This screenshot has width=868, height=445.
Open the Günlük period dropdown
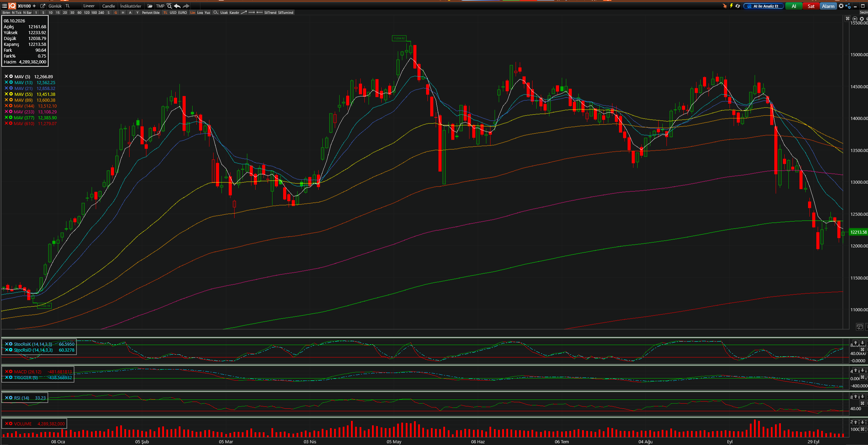click(x=55, y=6)
